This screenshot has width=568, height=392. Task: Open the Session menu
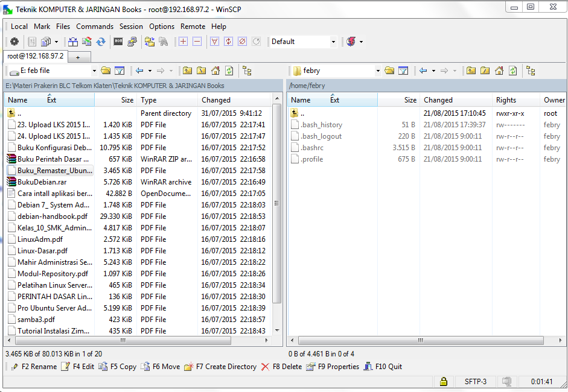[131, 27]
